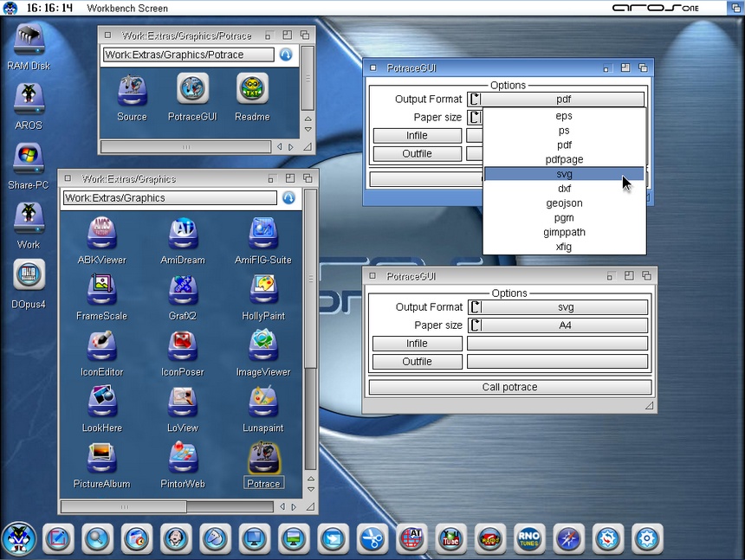Click the Infile button in lower PotraceGUI
The image size is (745, 560).
pos(417,344)
